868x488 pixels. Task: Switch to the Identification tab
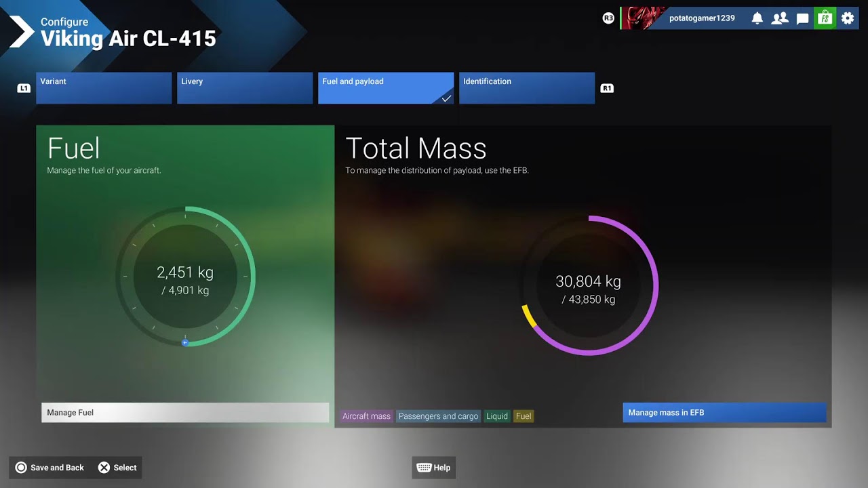tap(527, 88)
